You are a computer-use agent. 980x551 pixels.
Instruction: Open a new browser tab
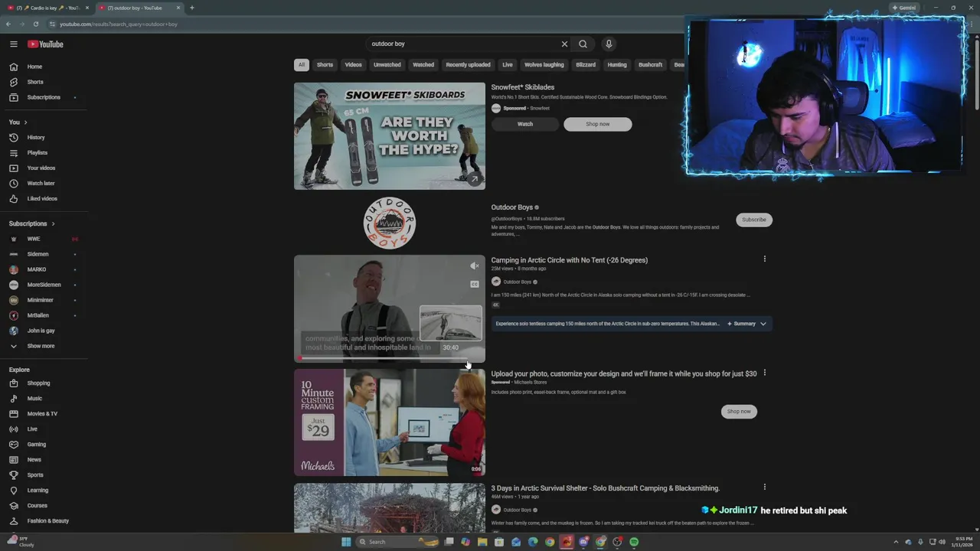tap(191, 8)
